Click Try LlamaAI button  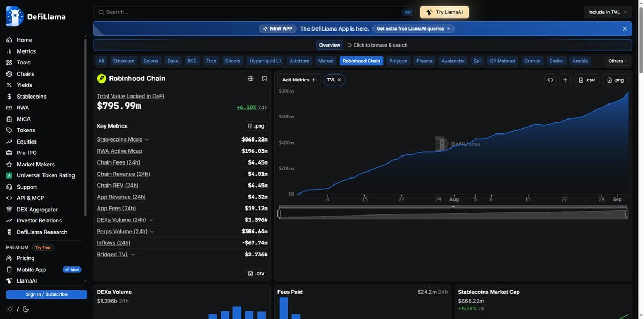[444, 12]
